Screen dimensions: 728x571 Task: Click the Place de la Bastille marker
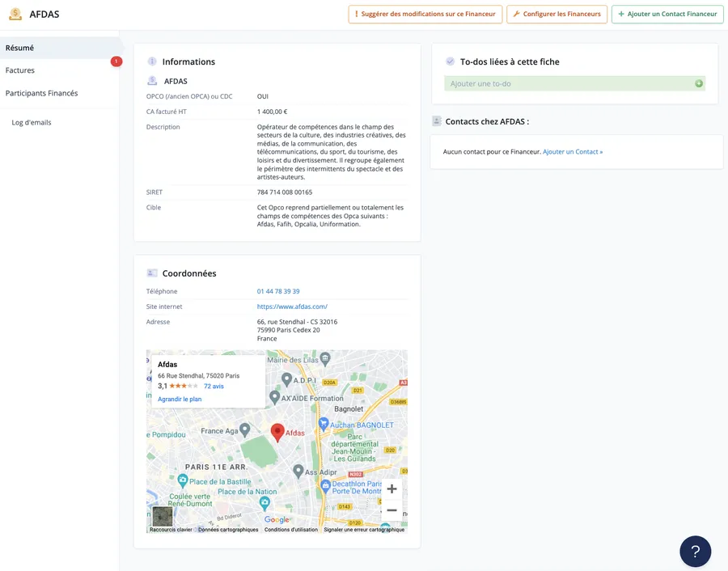(183, 480)
